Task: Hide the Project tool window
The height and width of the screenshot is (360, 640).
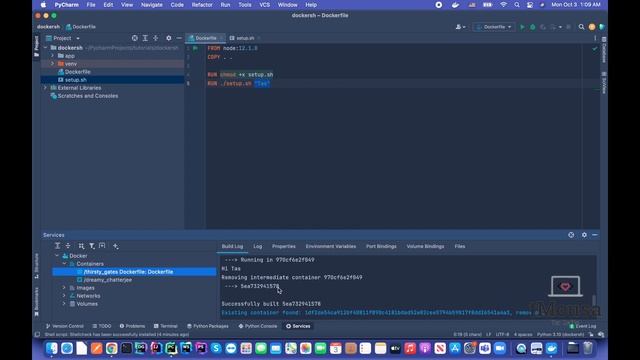Action: pyautogui.click(x=179, y=38)
